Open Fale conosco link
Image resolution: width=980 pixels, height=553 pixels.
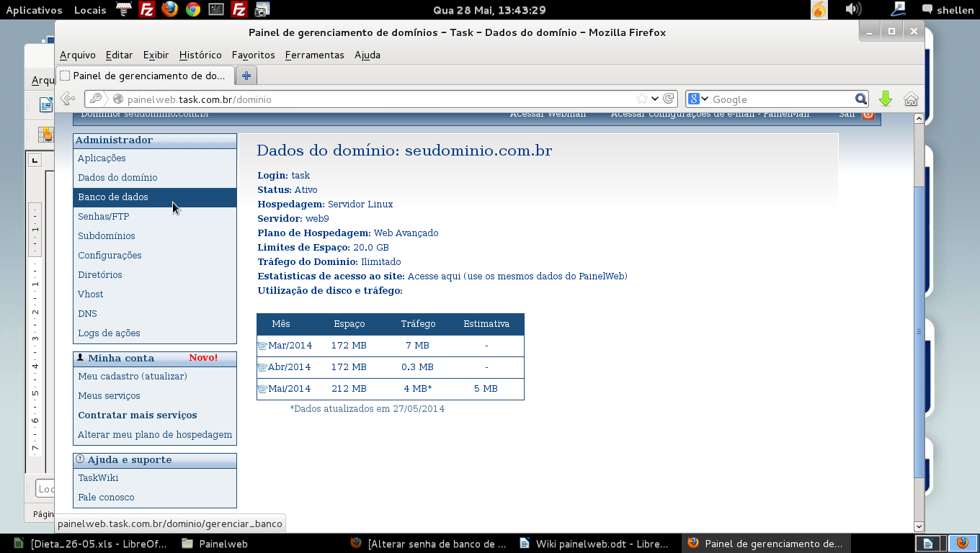(x=106, y=498)
